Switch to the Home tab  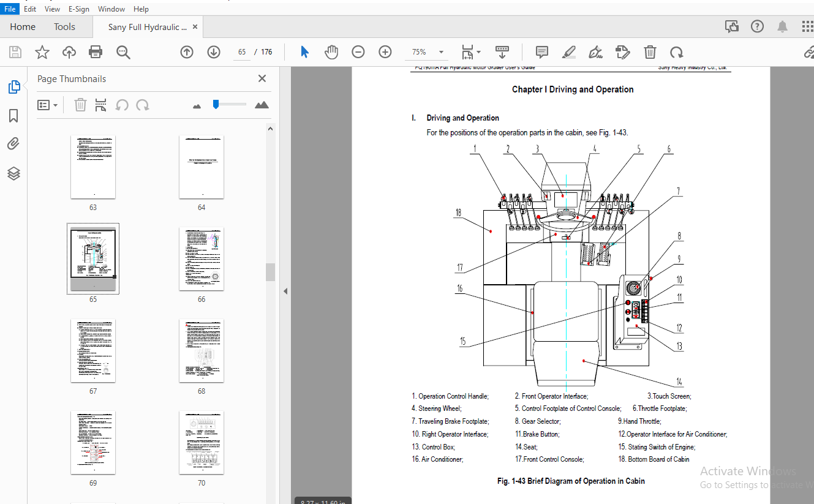23,27
